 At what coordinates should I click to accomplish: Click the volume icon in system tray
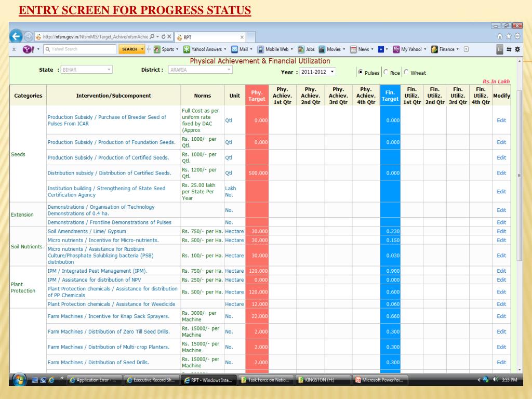point(496,380)
